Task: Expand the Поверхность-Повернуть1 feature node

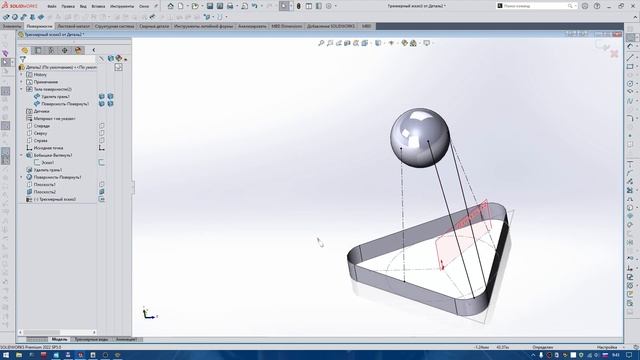Action: point(22,177)
